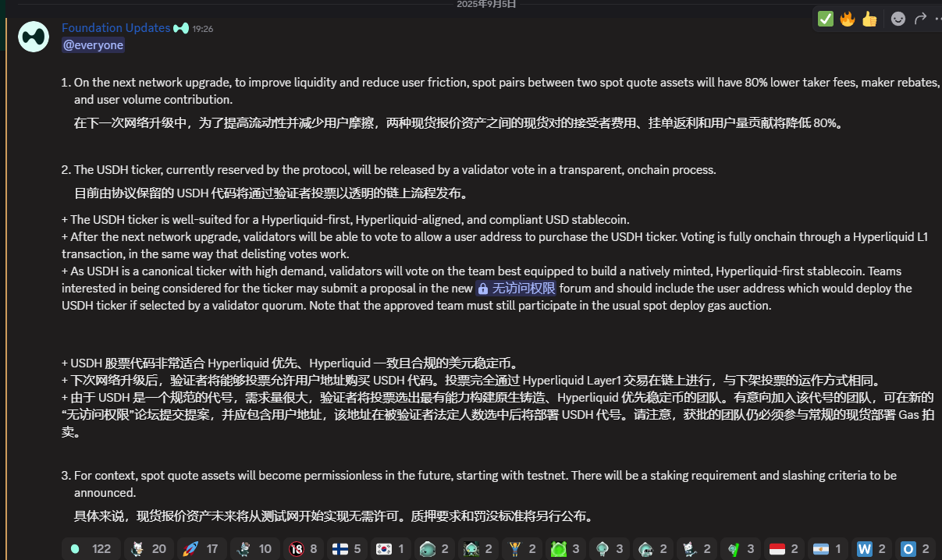React with the fire emoji
Image resolution: width=942 pixels, height=560 pixels.
coord(848,19)
